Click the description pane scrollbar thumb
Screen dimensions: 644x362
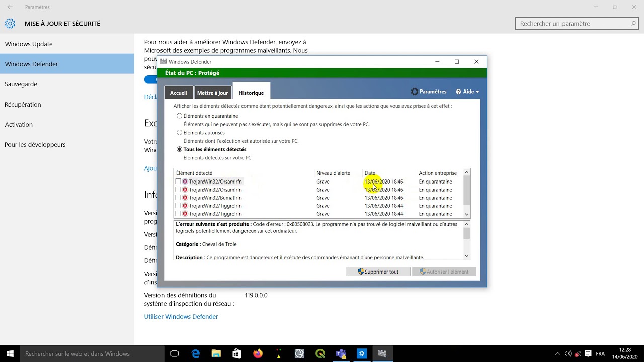click(x=466, y=233)
